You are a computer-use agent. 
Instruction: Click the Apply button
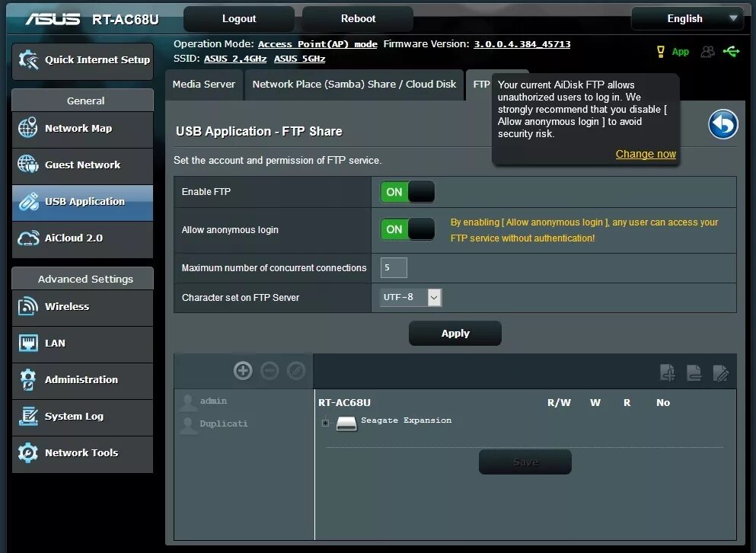455,334
